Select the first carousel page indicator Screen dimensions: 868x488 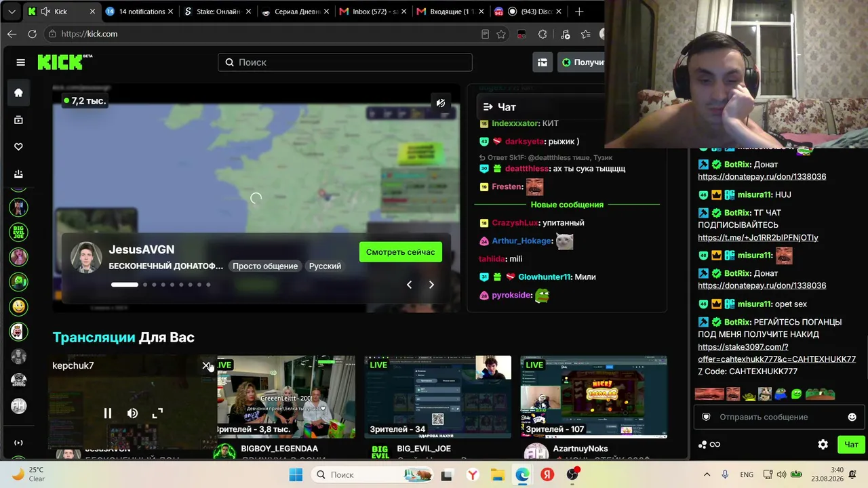(125, 285)
